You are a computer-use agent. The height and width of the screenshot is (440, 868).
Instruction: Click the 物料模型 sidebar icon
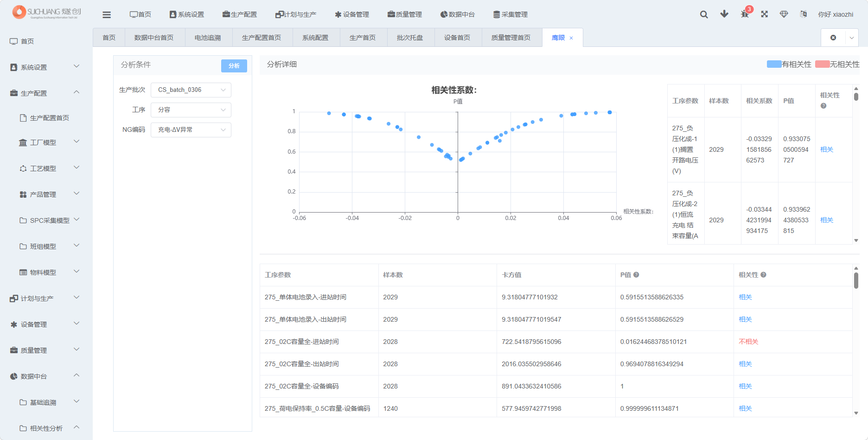pos(23,272)
